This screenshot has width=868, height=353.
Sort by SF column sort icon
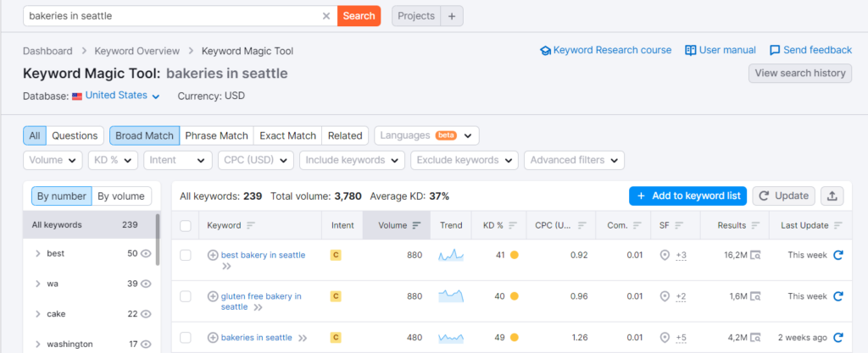(679, 225)
